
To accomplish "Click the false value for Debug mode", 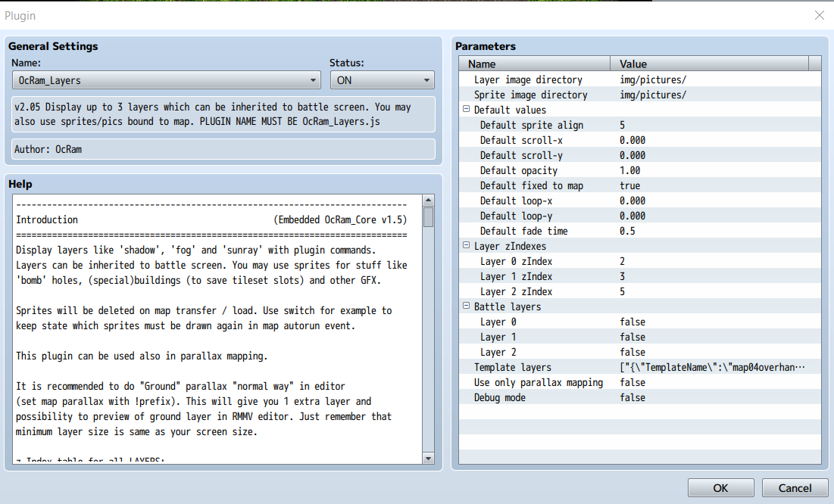I will click(633, 397).
